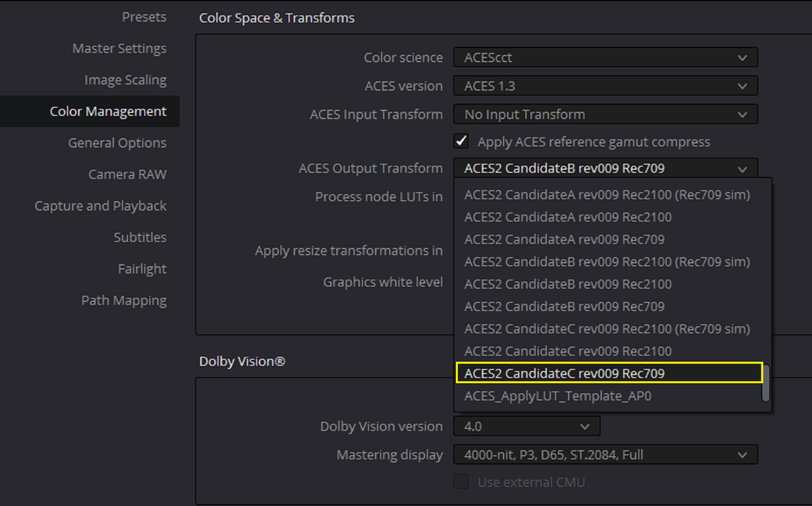Choose ACES2 CandidateB rev009 Rec709 in list

(x=607, y=306)
